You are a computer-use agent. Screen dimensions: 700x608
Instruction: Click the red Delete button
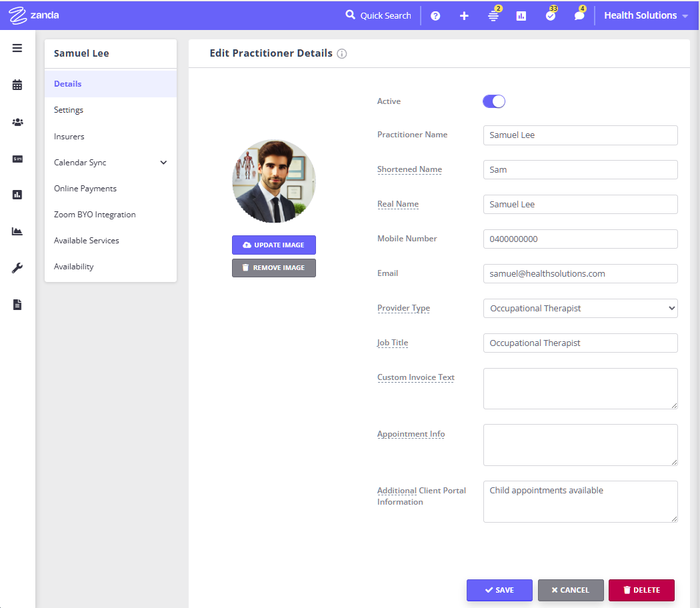(x=641, y=590)
